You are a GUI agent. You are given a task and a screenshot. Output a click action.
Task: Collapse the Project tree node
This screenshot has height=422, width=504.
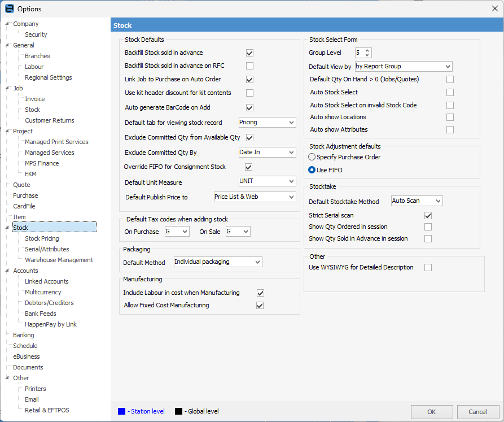tap(7, 132)
